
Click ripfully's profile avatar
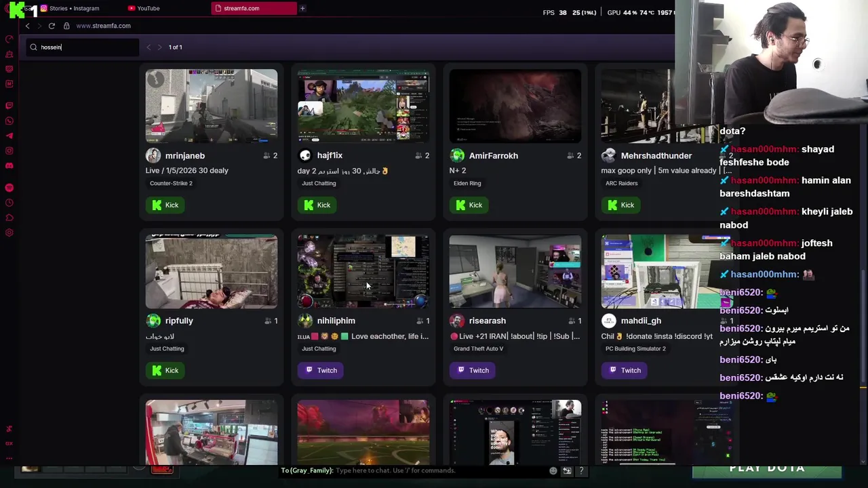pos(153,321)
